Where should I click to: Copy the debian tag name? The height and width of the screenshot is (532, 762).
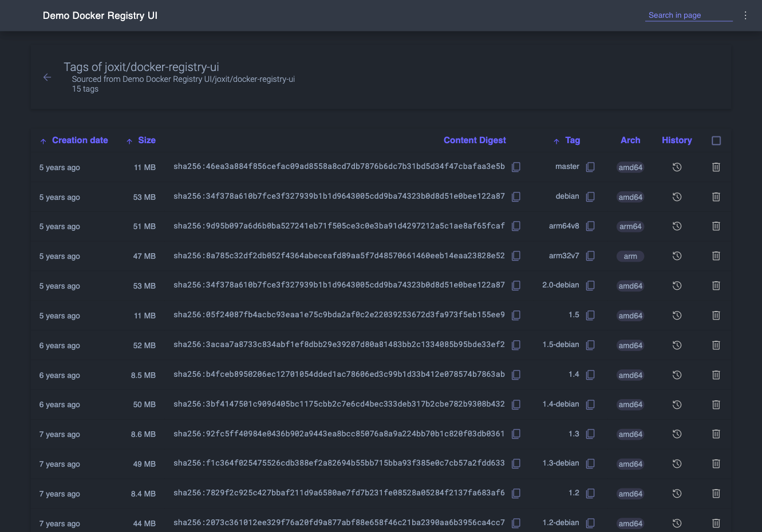point(590,196)
